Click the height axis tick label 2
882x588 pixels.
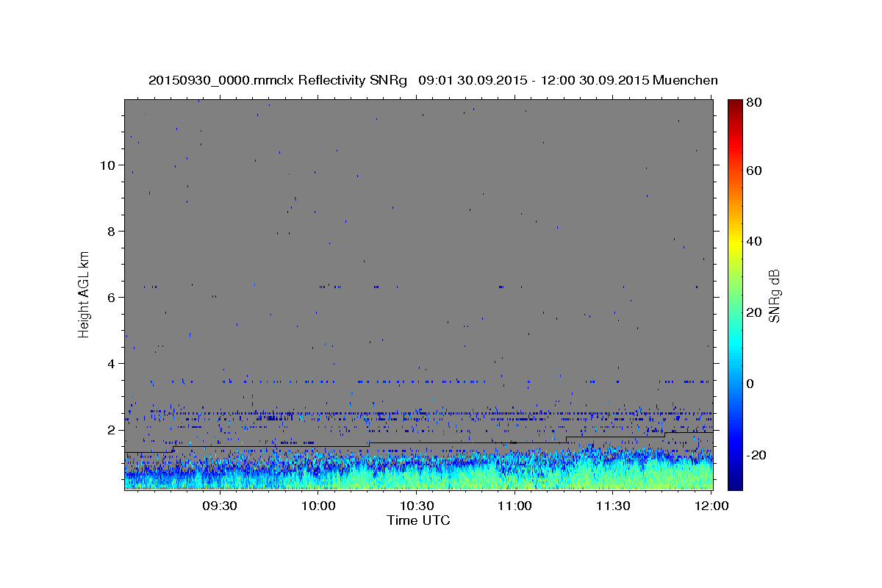pos(112,430)
